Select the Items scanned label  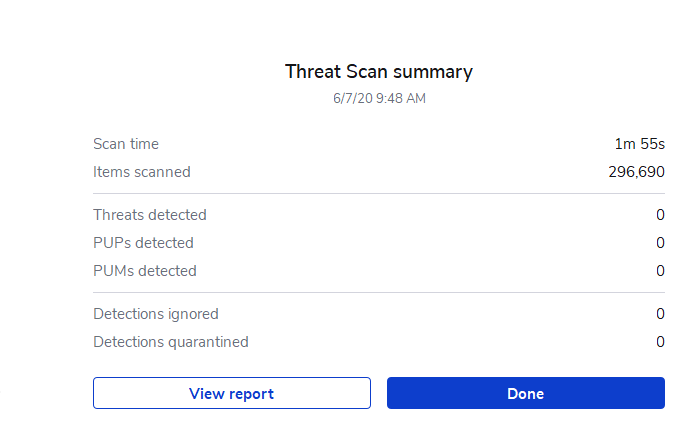[142, 172]
